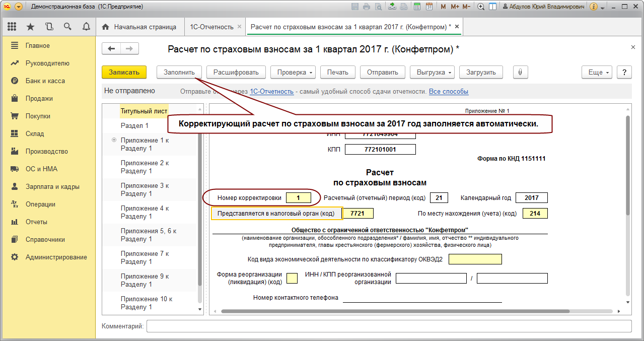Open the calendar icon in title bar

click(429, 7)
